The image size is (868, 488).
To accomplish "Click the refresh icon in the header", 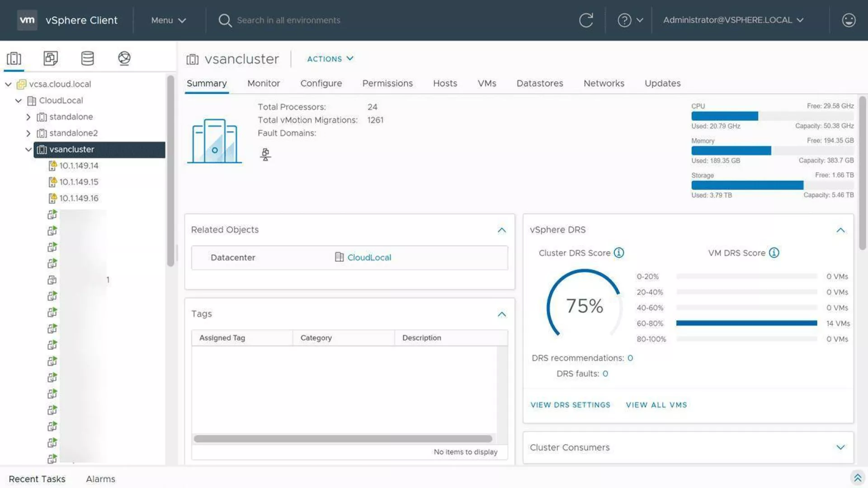I will (586, 20).
